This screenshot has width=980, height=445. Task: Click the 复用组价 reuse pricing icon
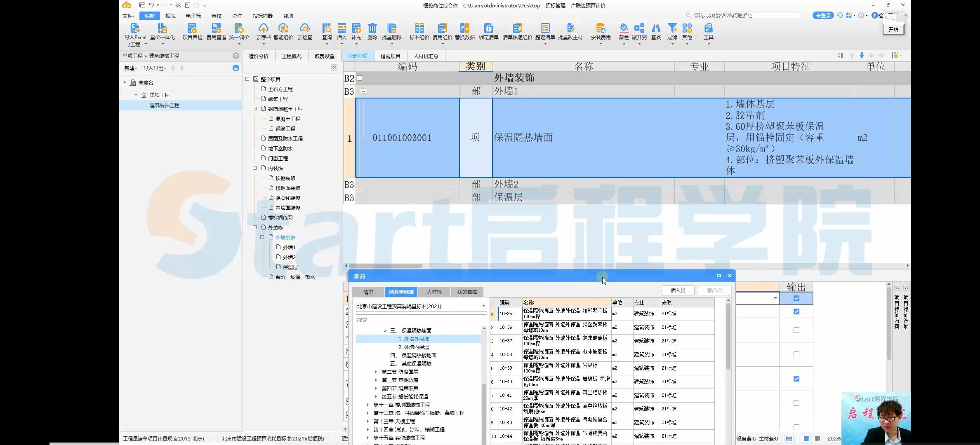442,32
